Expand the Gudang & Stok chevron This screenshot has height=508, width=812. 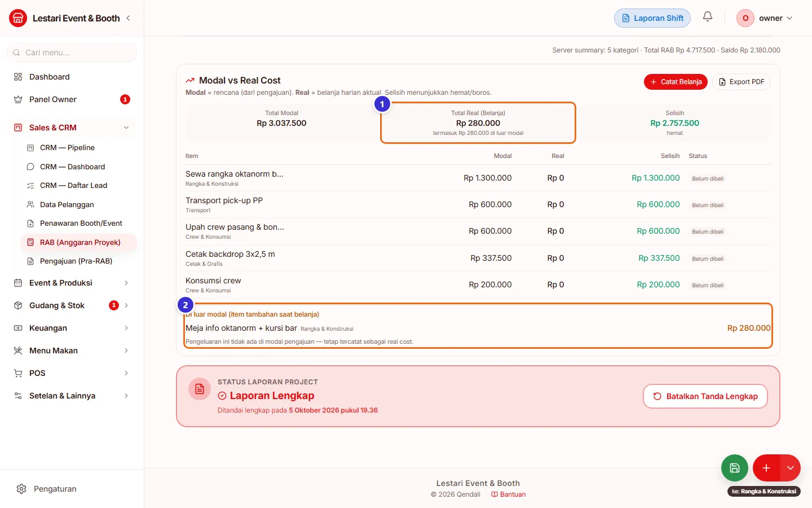[126, 305]
